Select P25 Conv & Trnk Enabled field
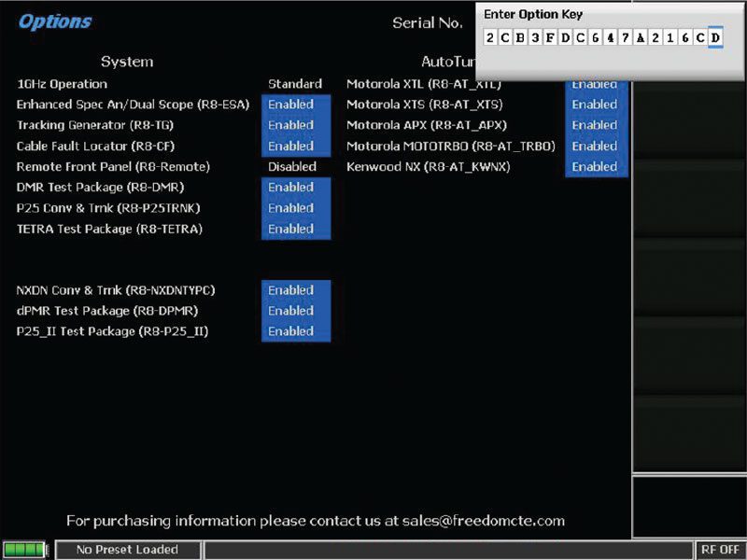This screenshot has width=747, height=560. [x=295, y=208]
